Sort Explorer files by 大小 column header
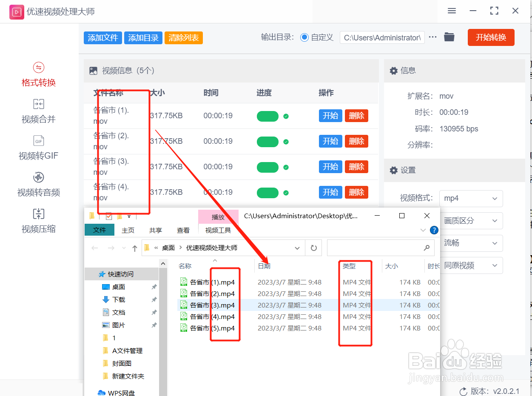532x396 pixels. pos(392,266)
